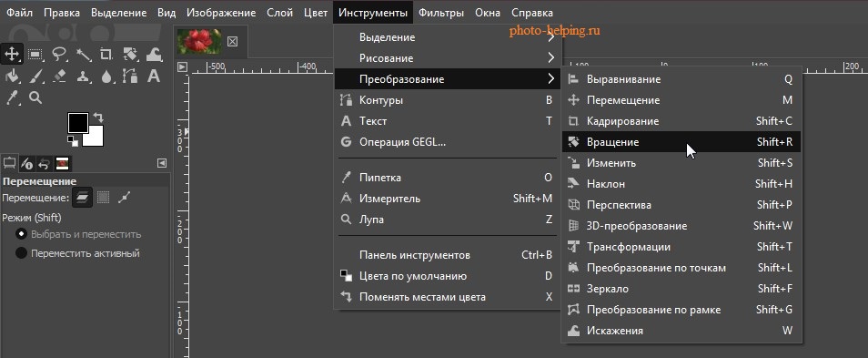Set move target to path
The height and width of the screenshot is (358, 868).
click(x=124, y=197)
